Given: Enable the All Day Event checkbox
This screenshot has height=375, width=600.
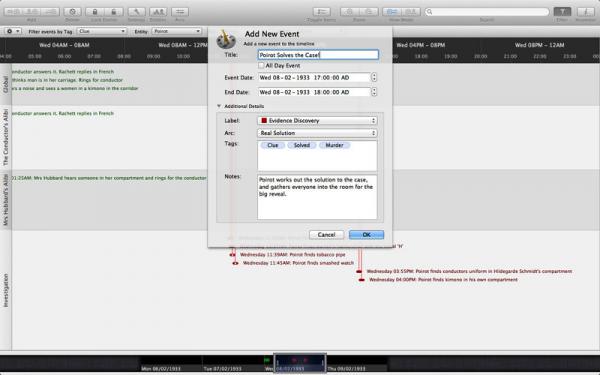Looking at the screenshot, I should pyautogui.click(x=261, y=65).
